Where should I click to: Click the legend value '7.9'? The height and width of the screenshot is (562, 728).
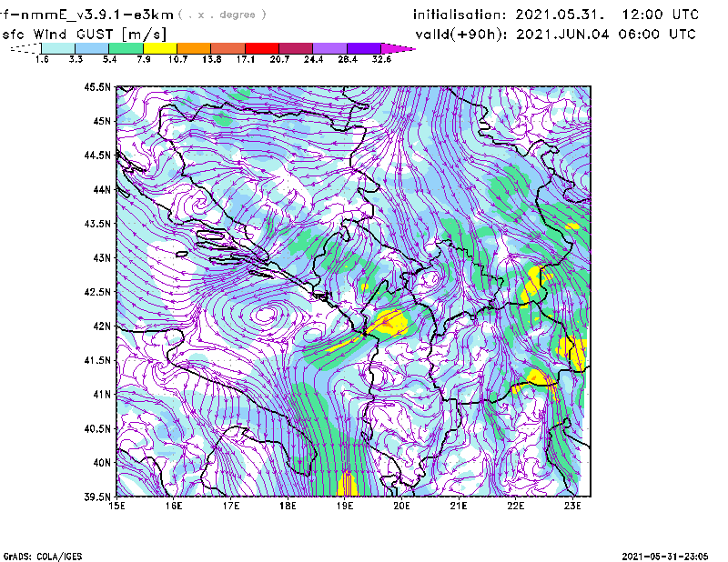tap(144, 59)
